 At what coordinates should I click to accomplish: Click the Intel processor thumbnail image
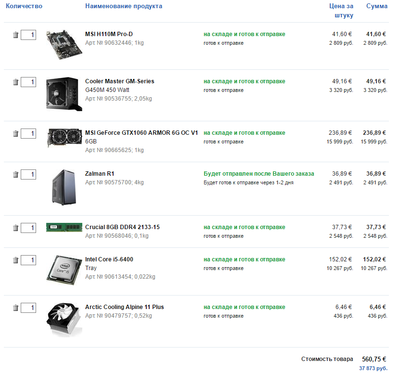pyautogui.click(x=64, y=270)
